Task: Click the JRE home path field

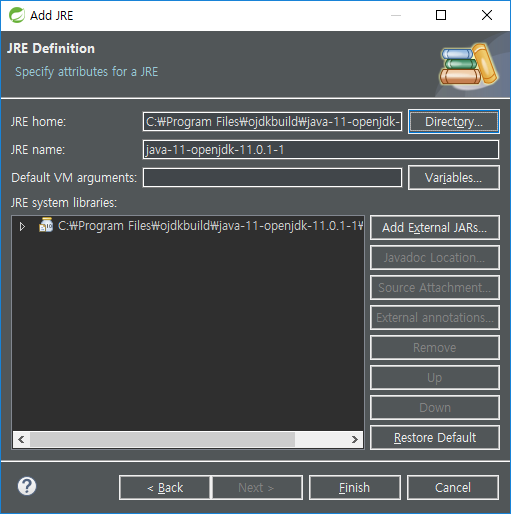Action: click(272, 122)
